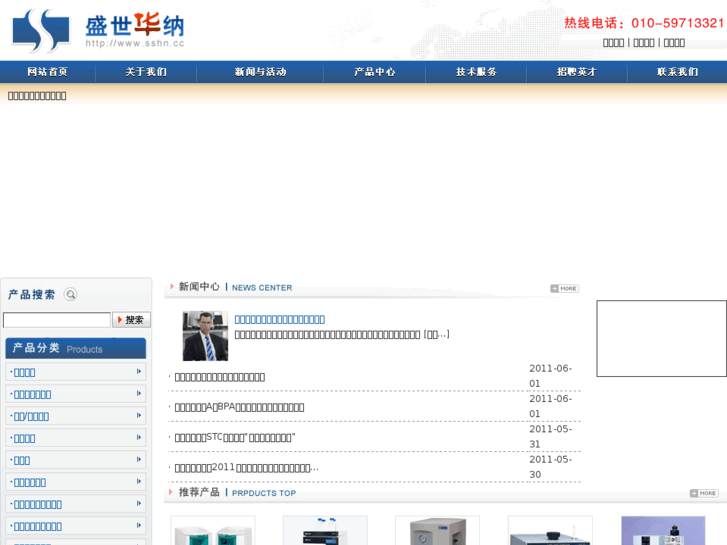Click the hotline number 010-59713321

677,23
